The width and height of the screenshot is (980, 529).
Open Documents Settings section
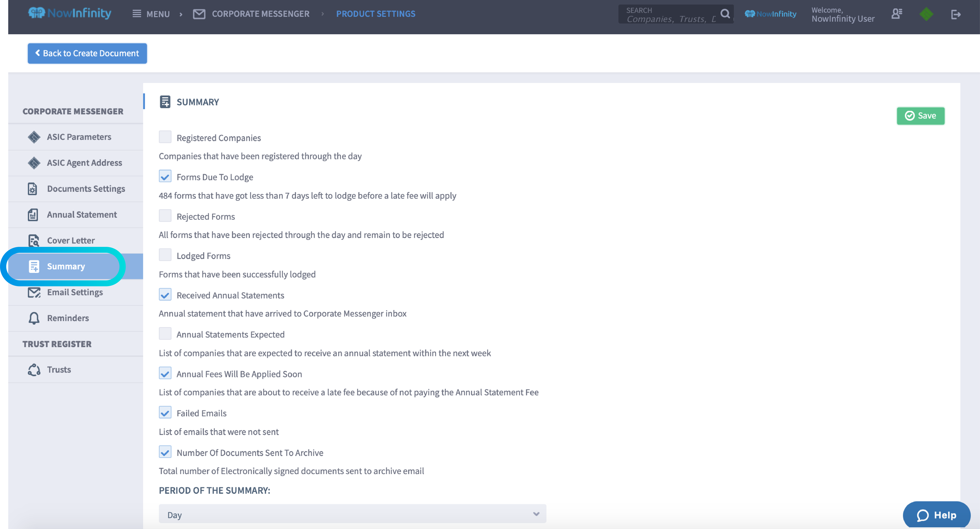point(76,189)
